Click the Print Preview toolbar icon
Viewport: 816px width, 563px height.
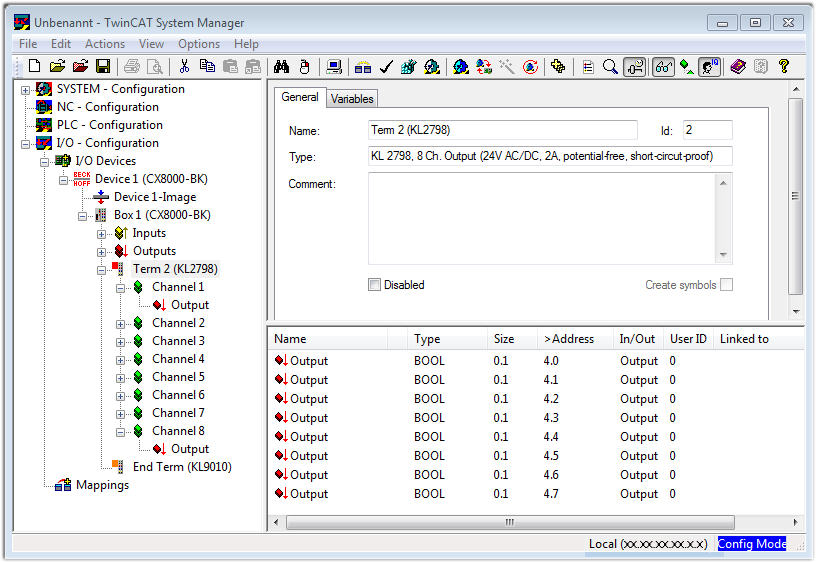[x=155, y=67]
